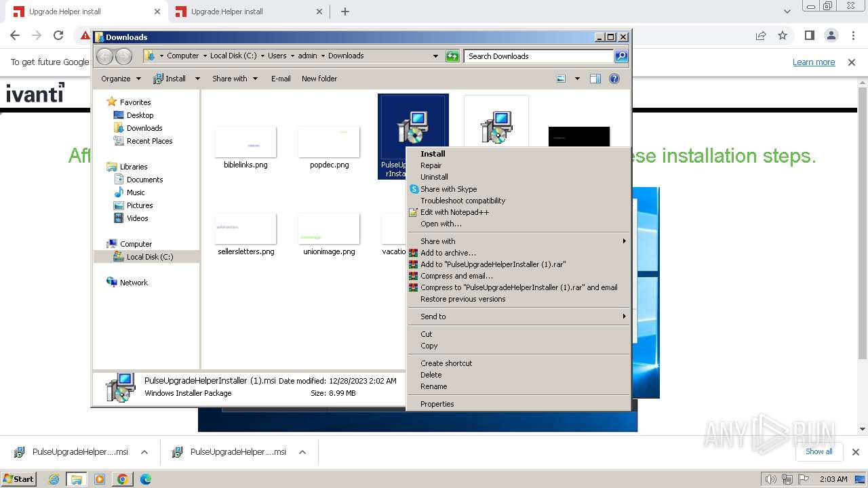Screen dimensions: 868x488
Task: Click Chrome back arrow button
Action: coord(15,35)
